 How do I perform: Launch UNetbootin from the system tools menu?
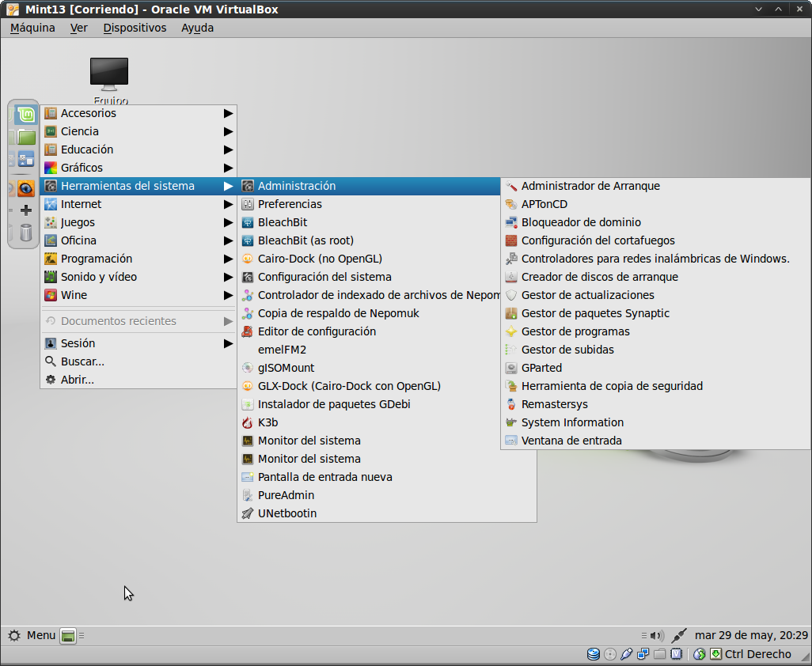click(286, 513)
